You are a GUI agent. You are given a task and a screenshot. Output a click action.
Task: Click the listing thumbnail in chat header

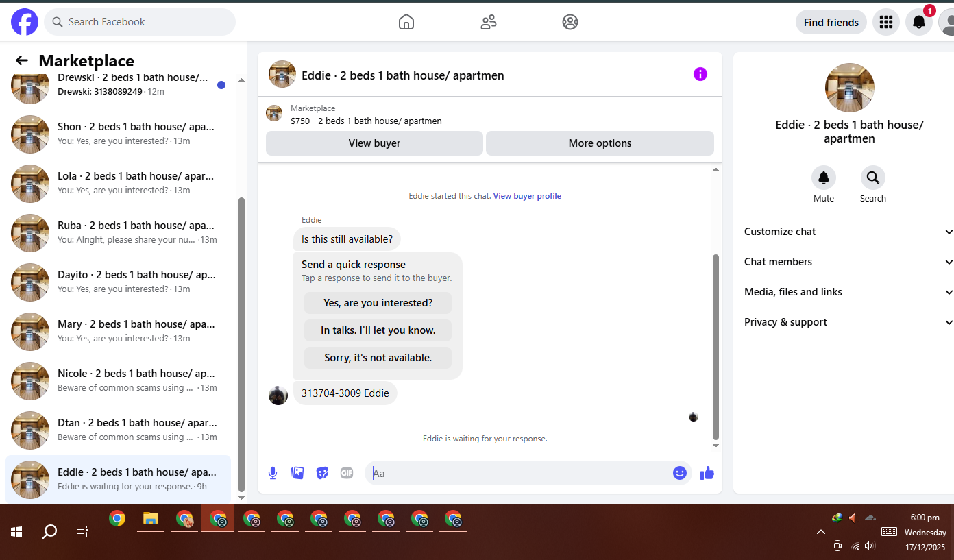coord(282,74)
